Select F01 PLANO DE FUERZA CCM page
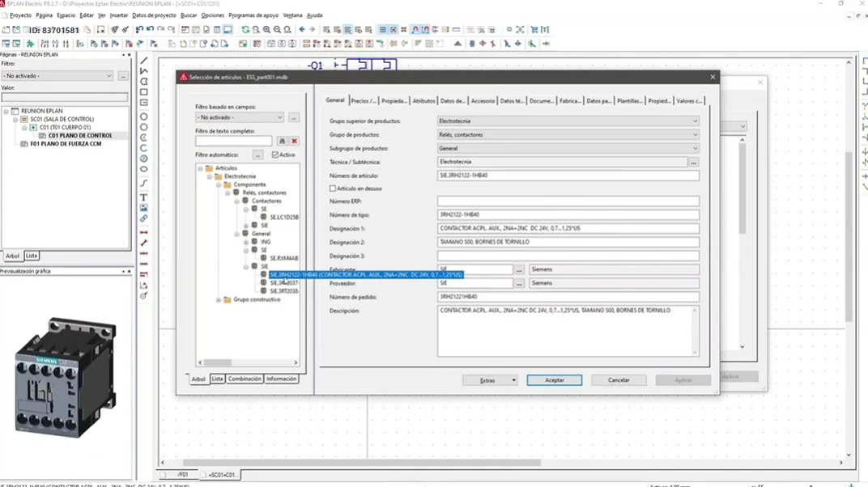Image resolution: width=868 pixels, height=487 pixels. coord(66,144)
